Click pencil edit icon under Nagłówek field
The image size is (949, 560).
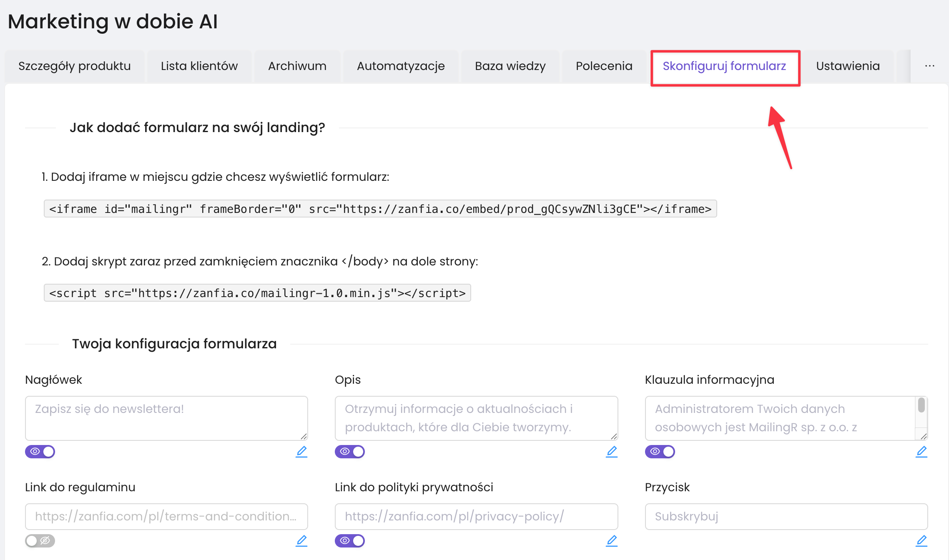pyautogui.click(x=301, y=452)
